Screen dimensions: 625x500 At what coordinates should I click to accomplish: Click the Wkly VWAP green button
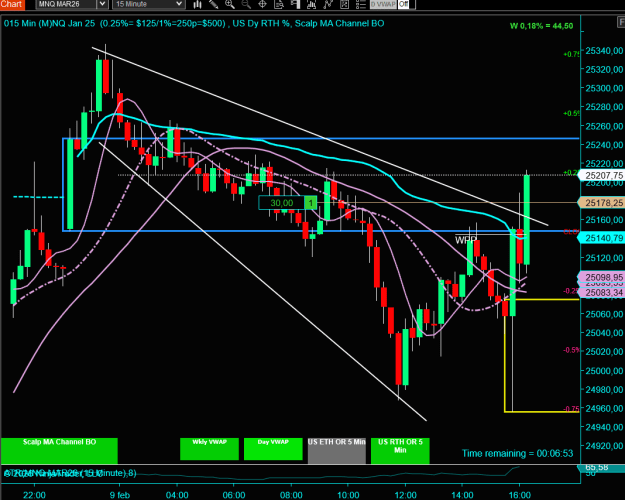pyautogui.click(x=209, y=449)
